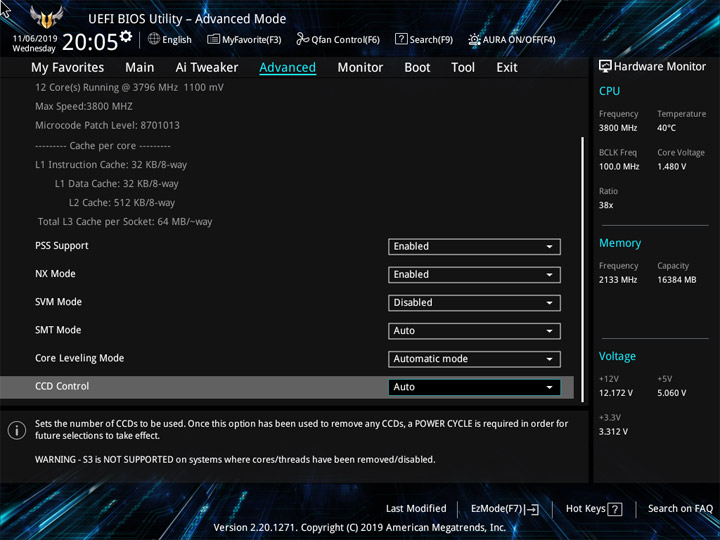
Task: Open the Tool tab
Action: (x=463, y=68)
